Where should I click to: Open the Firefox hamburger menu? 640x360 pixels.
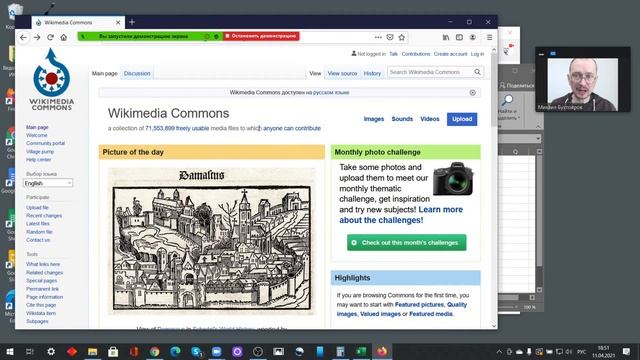click(x=489, y=37)
